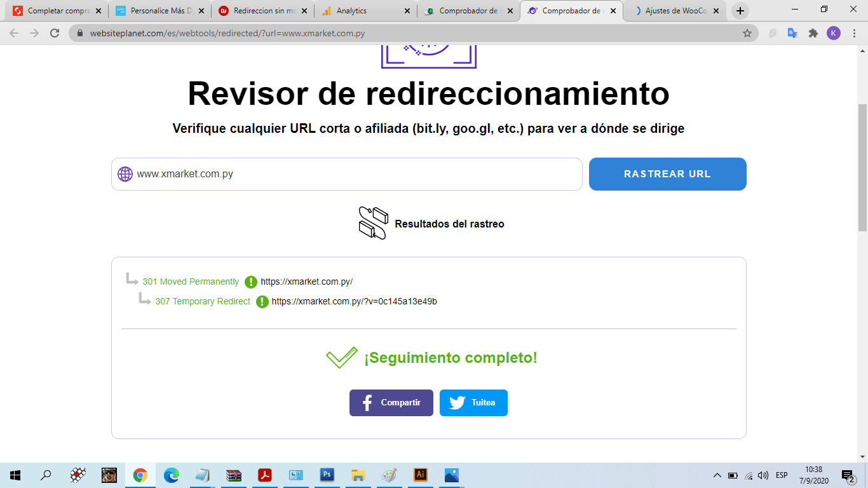This screenshot has width=868, height=488.
Task: Open Microsoft Edge from taskbar
Action: [172, 475]
